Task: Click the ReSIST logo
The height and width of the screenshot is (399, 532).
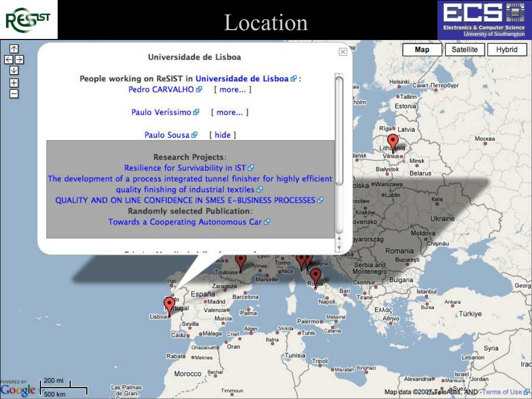Action: click(x=29, y=20)
